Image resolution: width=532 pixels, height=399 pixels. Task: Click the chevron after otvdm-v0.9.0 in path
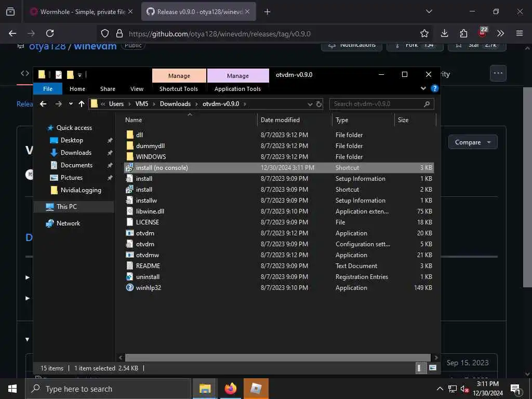point(245,104)
